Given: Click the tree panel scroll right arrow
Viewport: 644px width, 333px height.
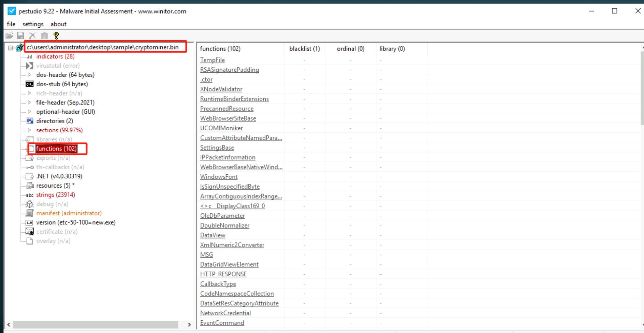Looking at the screenshot, I should click(189, 324).
